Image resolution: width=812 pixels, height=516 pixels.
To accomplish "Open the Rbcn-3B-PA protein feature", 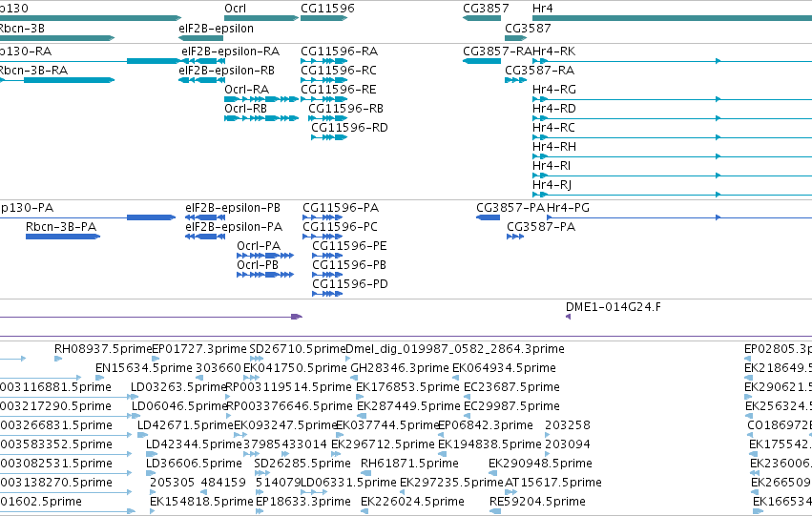I will click(x=63, y=237).
